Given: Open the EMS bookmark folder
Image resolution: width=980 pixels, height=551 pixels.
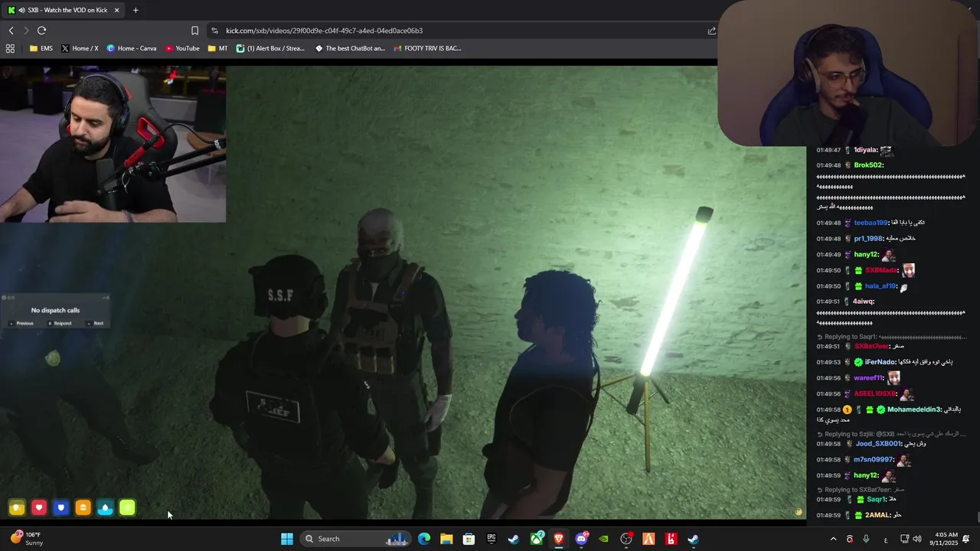Looking at the screenshot, I should click(x=41, y=48).
